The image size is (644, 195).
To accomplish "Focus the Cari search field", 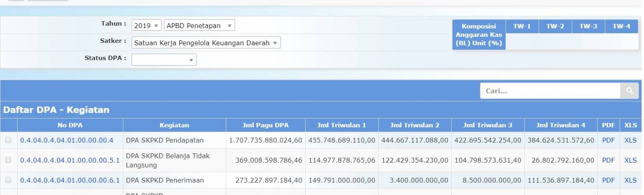I will coord(550,91).
